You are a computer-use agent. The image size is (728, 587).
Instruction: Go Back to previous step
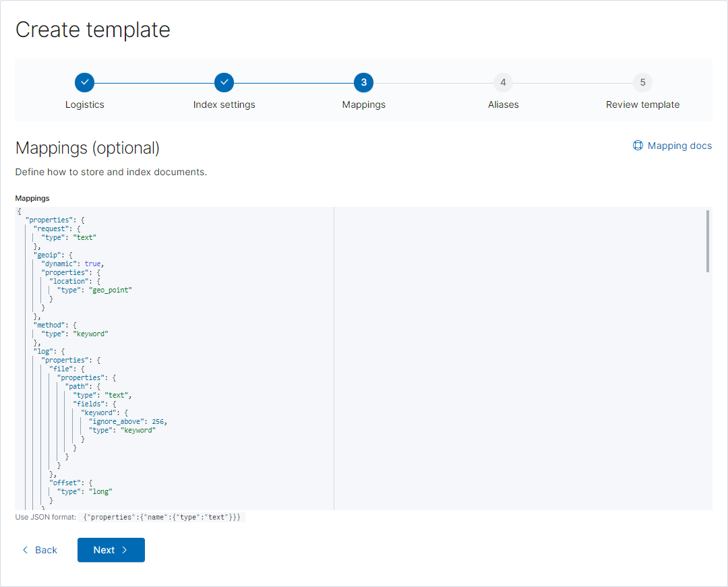pyautogui.click(x=40, y=550)
